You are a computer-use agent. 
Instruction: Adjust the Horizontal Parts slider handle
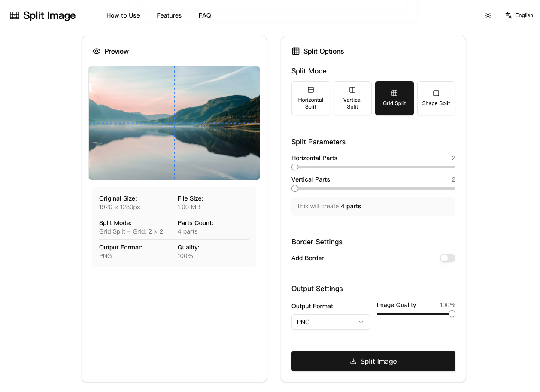pyautogui.click(x=295, y=167)
